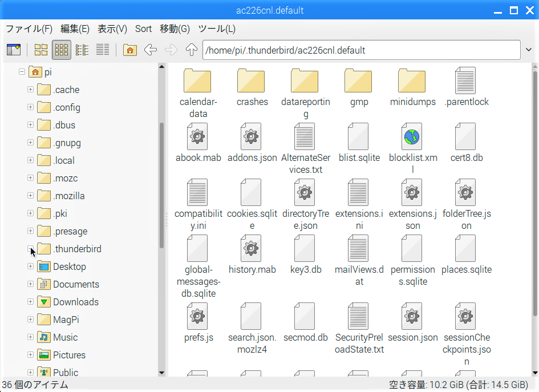539x392 pixels.
Task: Select the mailViews.dat file
Action: click(x=359, y=261)
